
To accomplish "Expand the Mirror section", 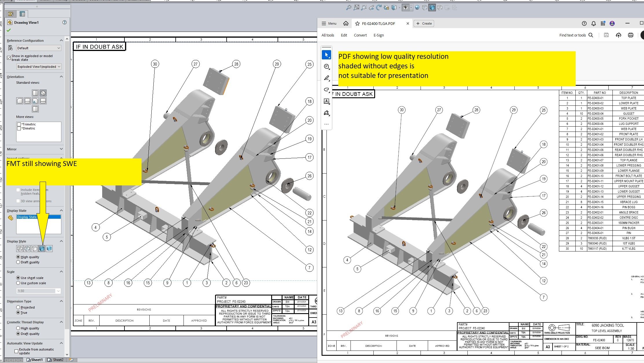I will pyautogui.click(x=61, y=149).
